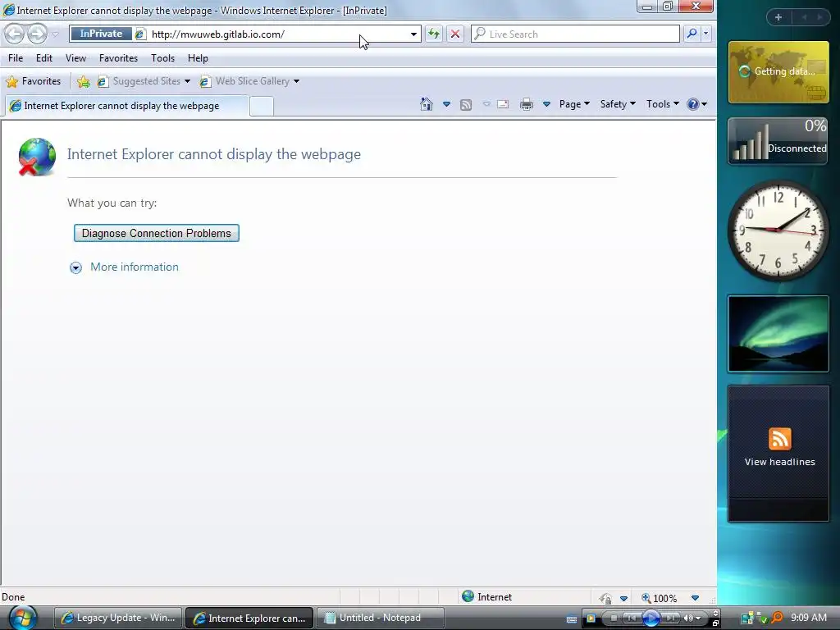Expand the address bar history dropdown
Viewport: 840px width, 630px height.
point(413,34)
